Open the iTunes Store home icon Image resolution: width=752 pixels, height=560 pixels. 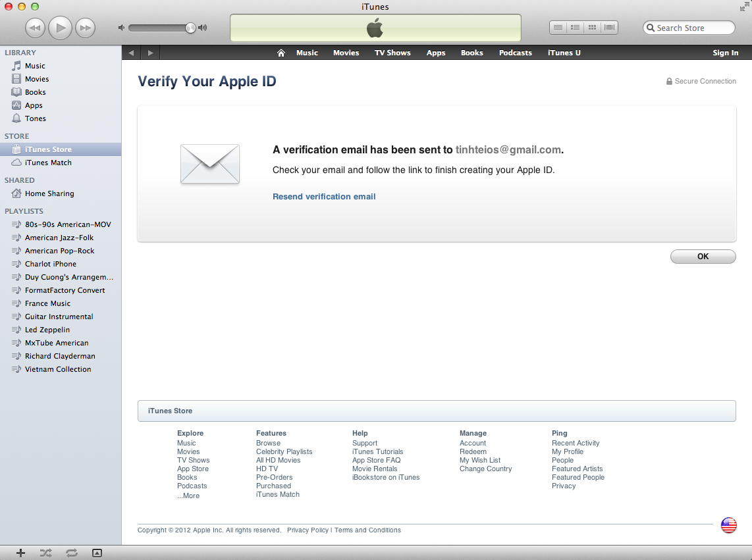pyautogui.click(x=281, y=53)
